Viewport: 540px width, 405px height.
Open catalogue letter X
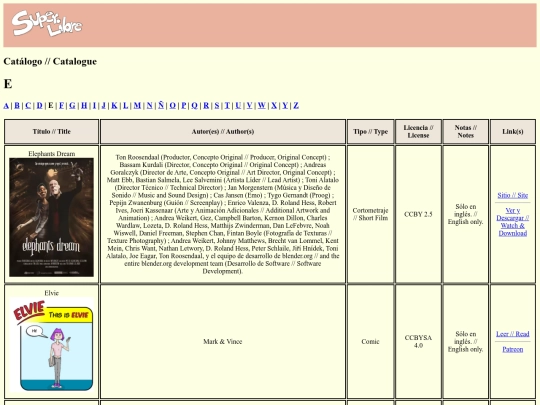274,105
